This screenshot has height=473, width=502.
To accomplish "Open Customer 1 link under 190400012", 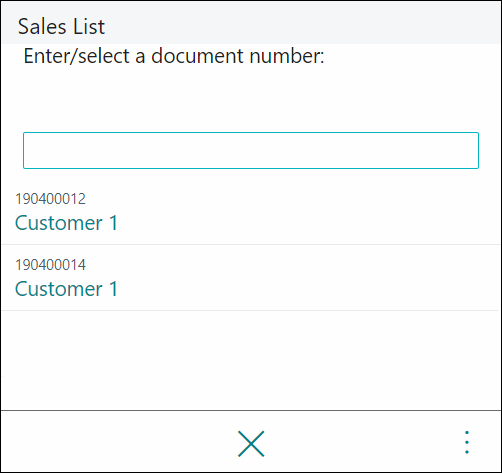I will coord(66,223).
